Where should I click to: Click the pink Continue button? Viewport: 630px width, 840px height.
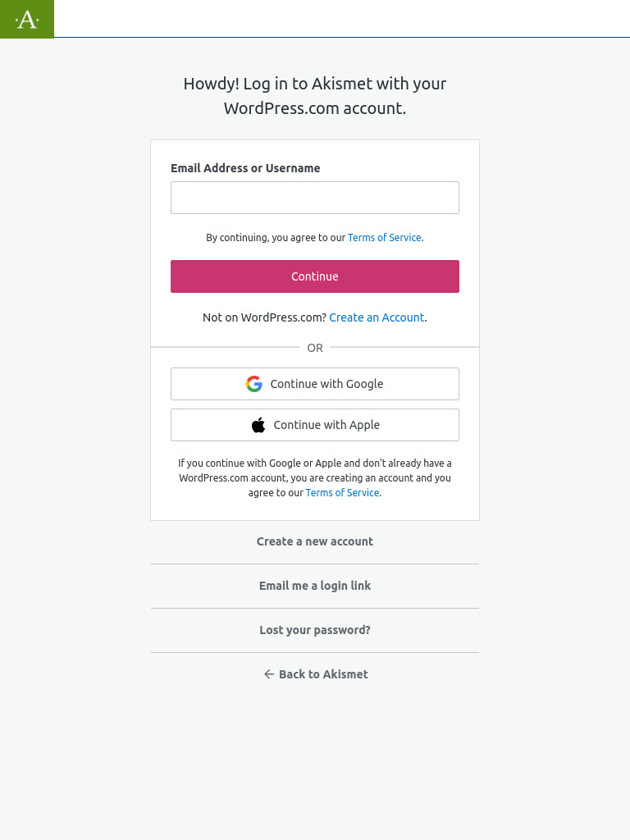point(315,276)
